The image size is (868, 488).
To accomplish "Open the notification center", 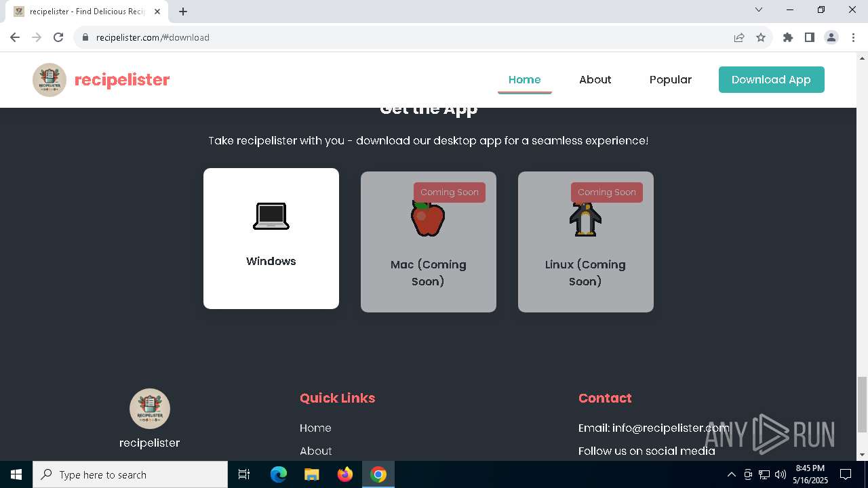I will (846, 474).
